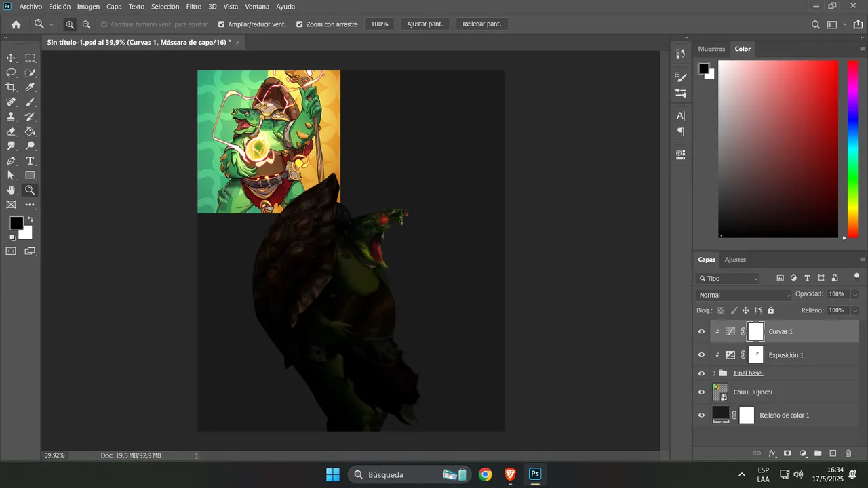
Task: Click the Ajustar pant. button
Action: pyautogui.click(x=425, y=24)
